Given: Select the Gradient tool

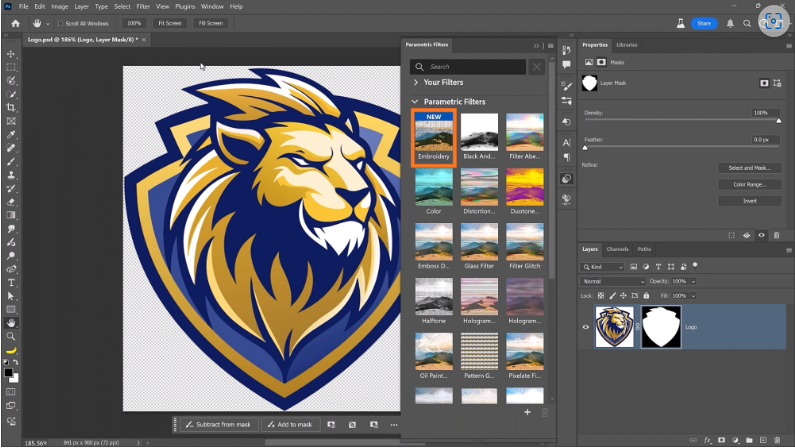Looking at the screenshot, I should pyautogui.click(x=11, y=215).
